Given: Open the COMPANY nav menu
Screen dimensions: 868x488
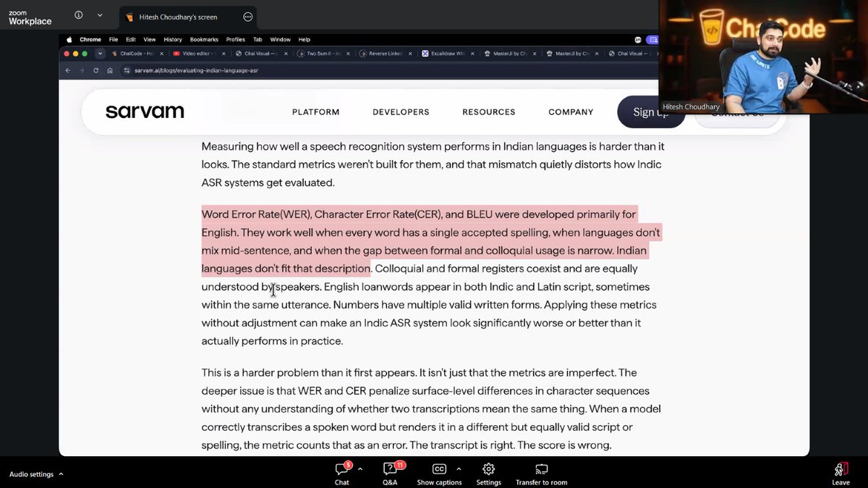Looking at the screenshot, I should (571, 112).
